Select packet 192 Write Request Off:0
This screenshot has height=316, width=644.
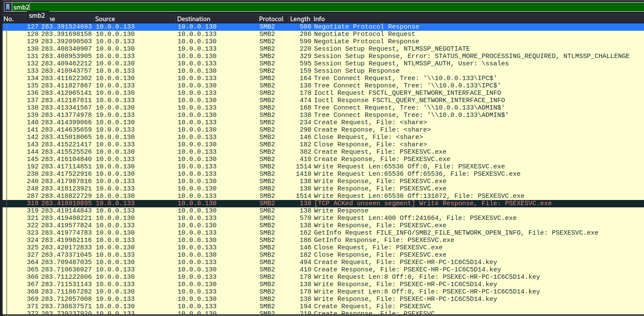click(323, 166)
